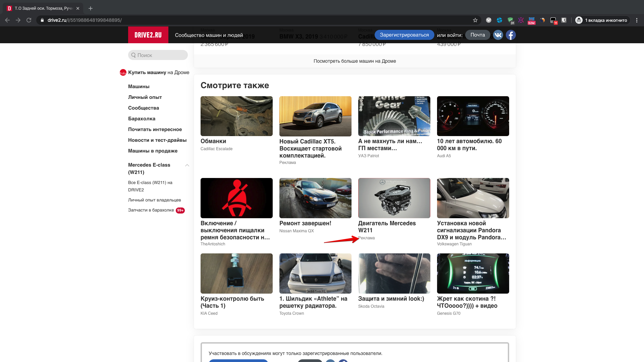
Task: Open Chrome's three-dot menu
Action: [637, 20]
